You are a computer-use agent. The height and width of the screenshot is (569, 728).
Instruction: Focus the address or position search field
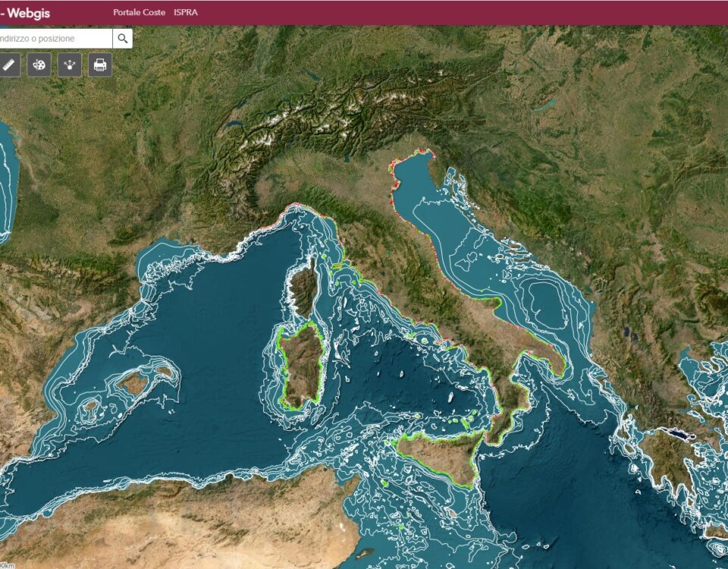pyautogui.click(x=55, y=39)
